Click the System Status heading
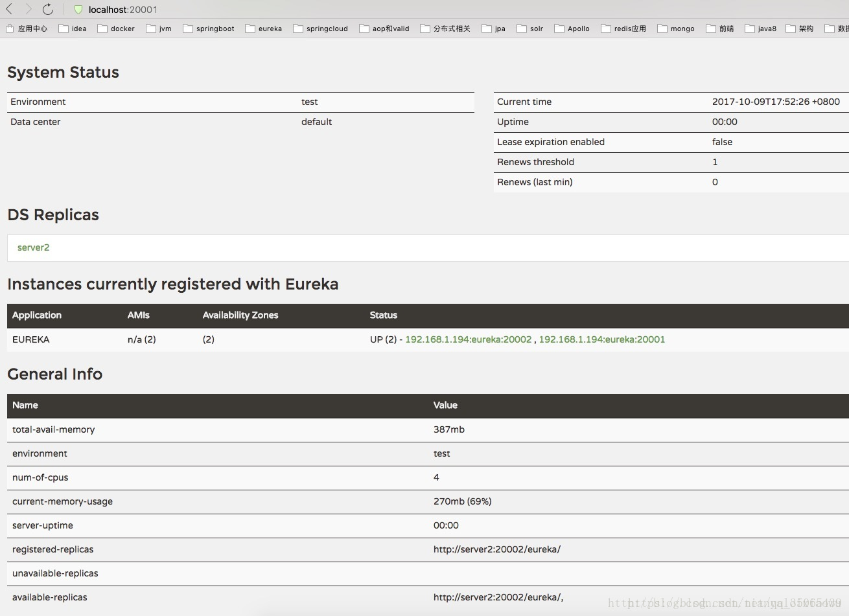 (63, 73)
